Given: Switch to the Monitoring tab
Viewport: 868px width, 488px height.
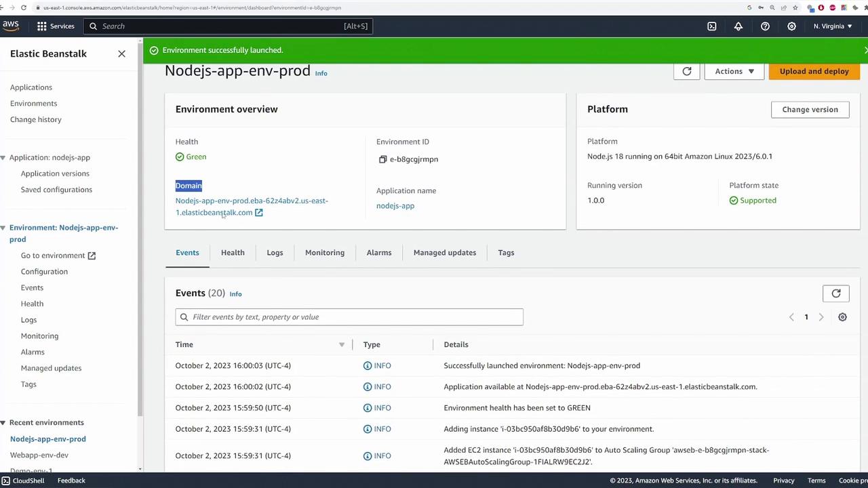Looking at the screenshot, I should click(x=324, y=252).
